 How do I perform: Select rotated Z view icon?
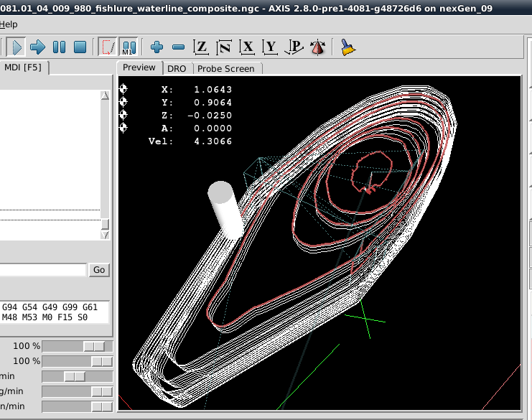pos(224,47)
